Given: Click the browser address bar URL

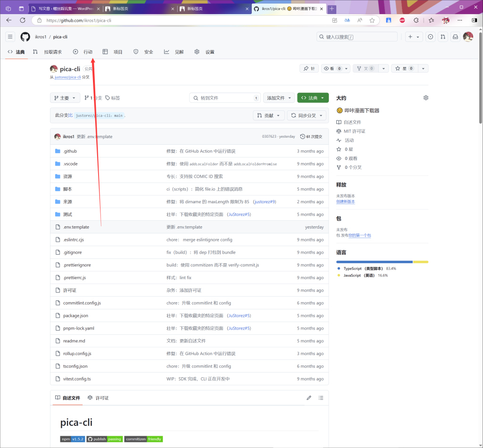Looking at the screenshot, I should [79, 20].
